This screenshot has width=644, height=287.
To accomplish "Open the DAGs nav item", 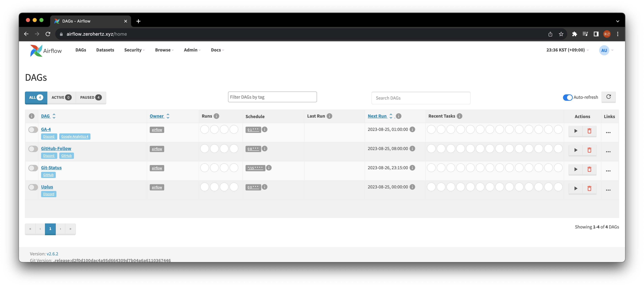I will [81, 50].
